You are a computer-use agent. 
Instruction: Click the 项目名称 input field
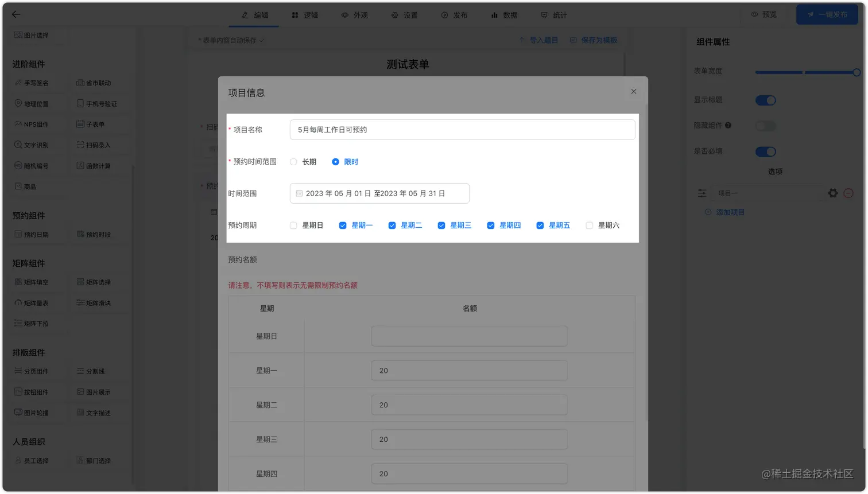(x=462, y=130)
